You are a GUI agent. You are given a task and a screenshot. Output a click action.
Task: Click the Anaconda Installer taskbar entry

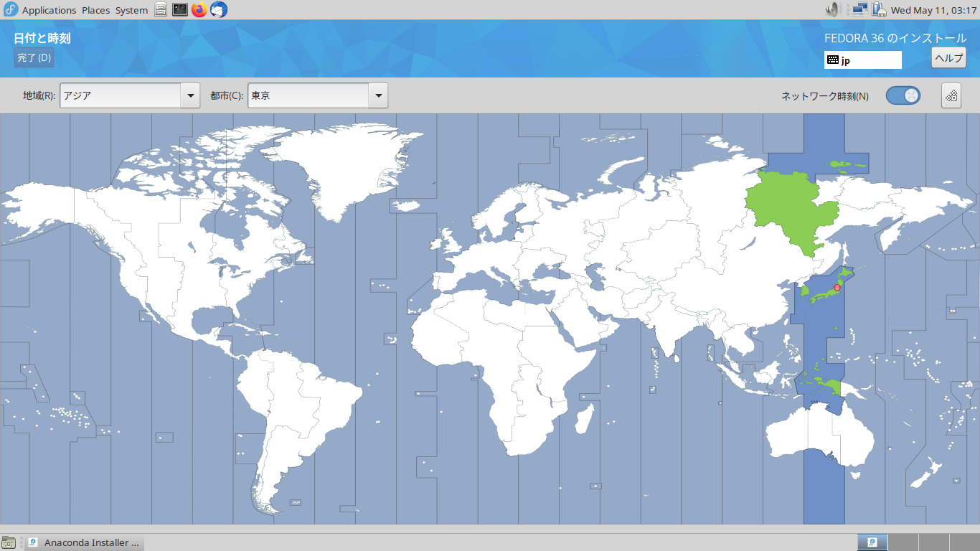[85, 542]
